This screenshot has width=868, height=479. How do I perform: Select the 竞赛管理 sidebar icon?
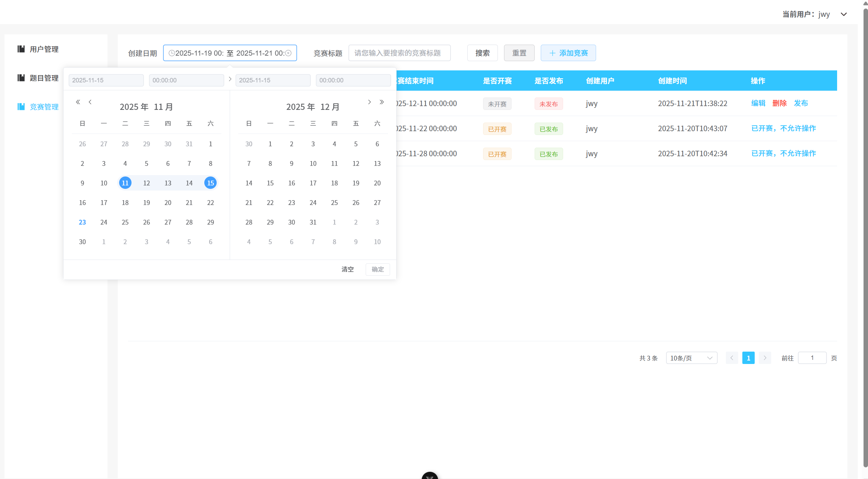coord(20,106)
